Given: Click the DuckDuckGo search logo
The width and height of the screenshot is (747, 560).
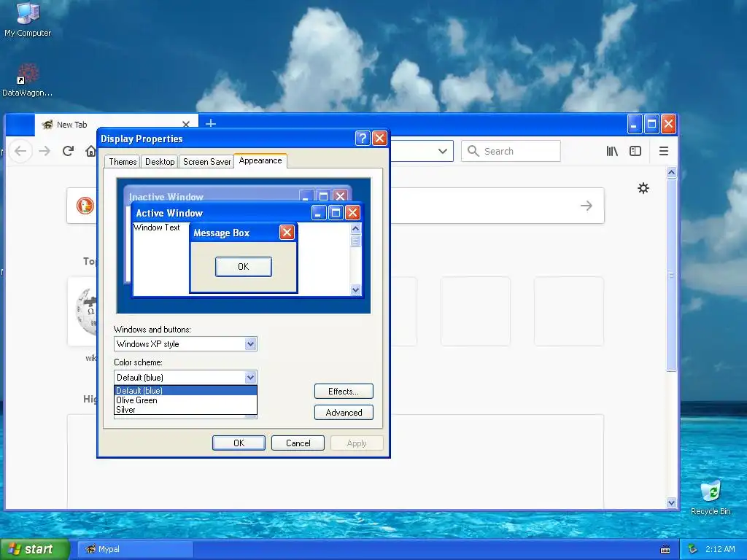Looking at the screenshot, I should (85, 206).
